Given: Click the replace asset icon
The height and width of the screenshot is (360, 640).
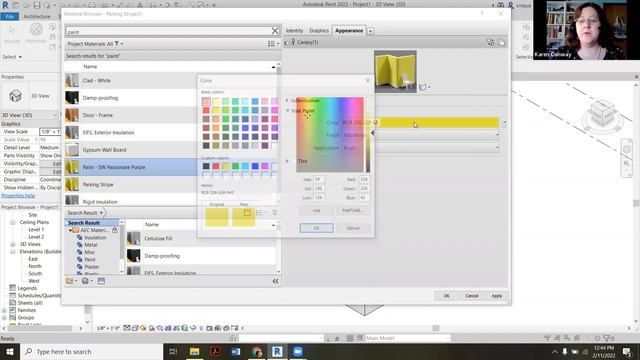Looking at the screenshot, I should point(490,42).
